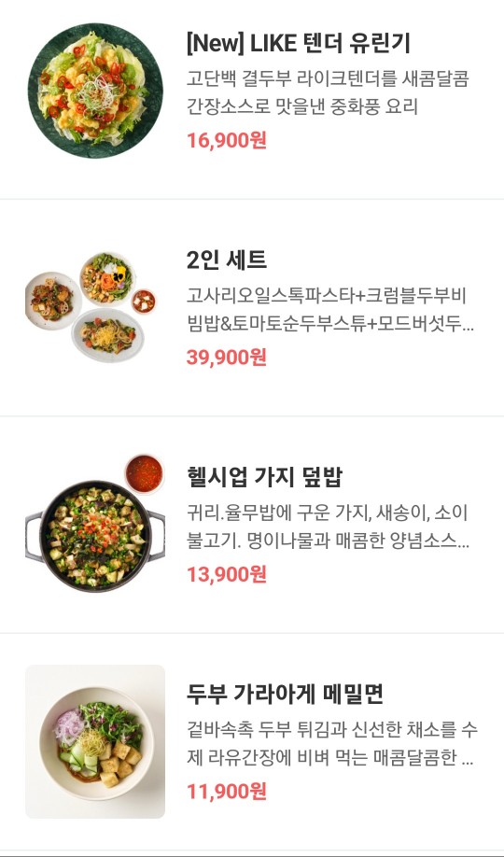
Task: Tap the 16,900원 price
Action: point(226,140)
